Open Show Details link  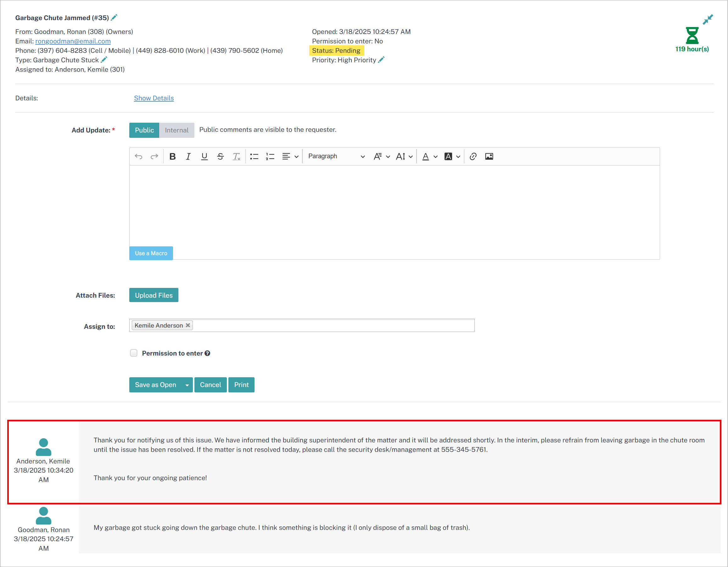[x=154, y=98]
